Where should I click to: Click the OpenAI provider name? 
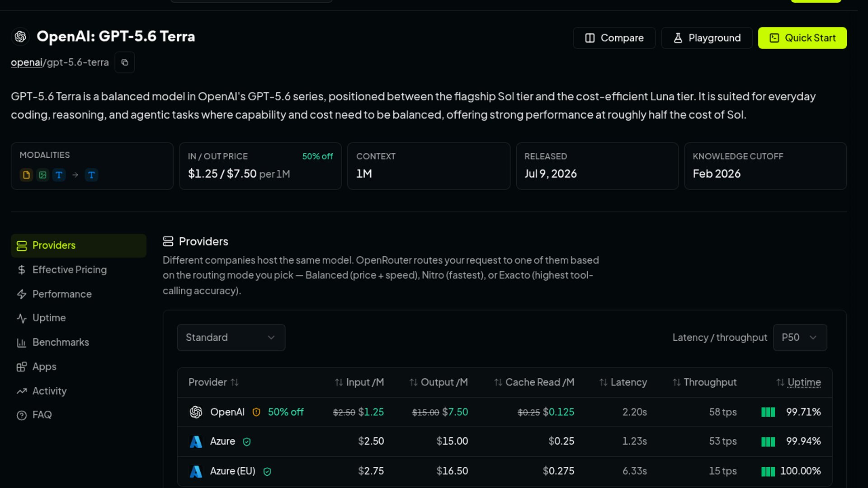point(227,412)
